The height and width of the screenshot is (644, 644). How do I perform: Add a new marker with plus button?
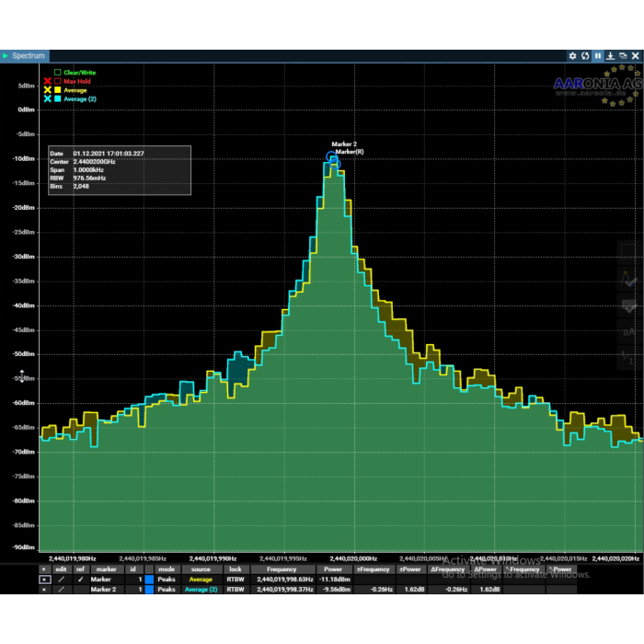pyautogui.click(x=43, y=569)
